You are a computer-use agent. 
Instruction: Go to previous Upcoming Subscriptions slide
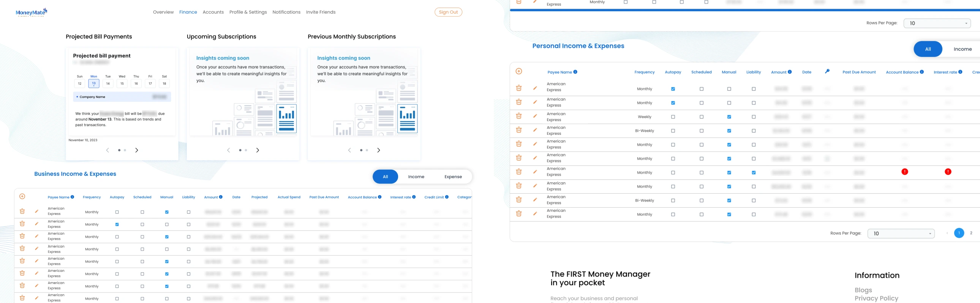point(229,150)
